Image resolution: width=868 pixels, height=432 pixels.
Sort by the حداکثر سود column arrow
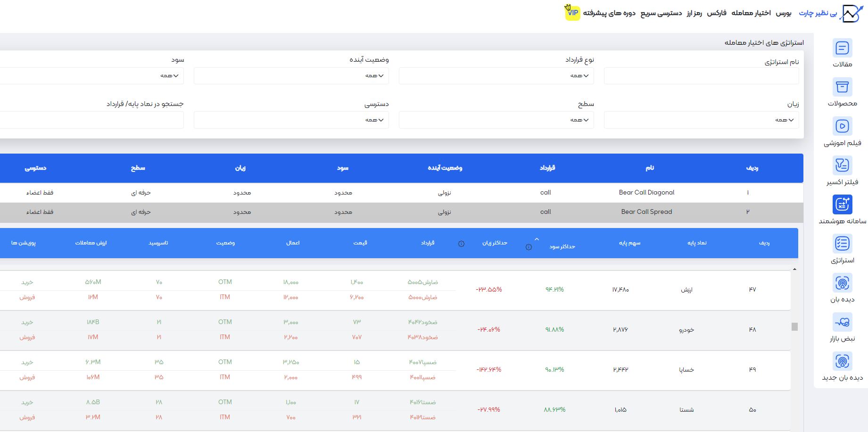tap(537, 239)
